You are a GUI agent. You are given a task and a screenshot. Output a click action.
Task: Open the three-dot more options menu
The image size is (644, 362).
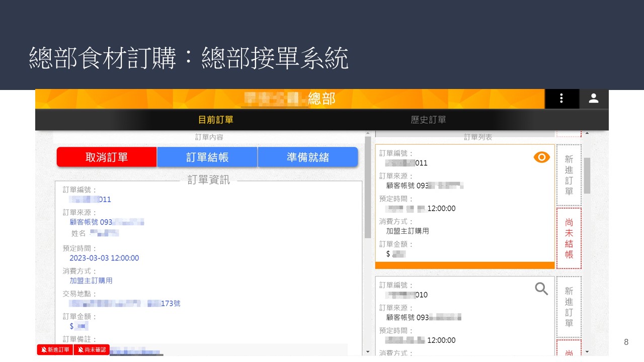pos(561,99)
